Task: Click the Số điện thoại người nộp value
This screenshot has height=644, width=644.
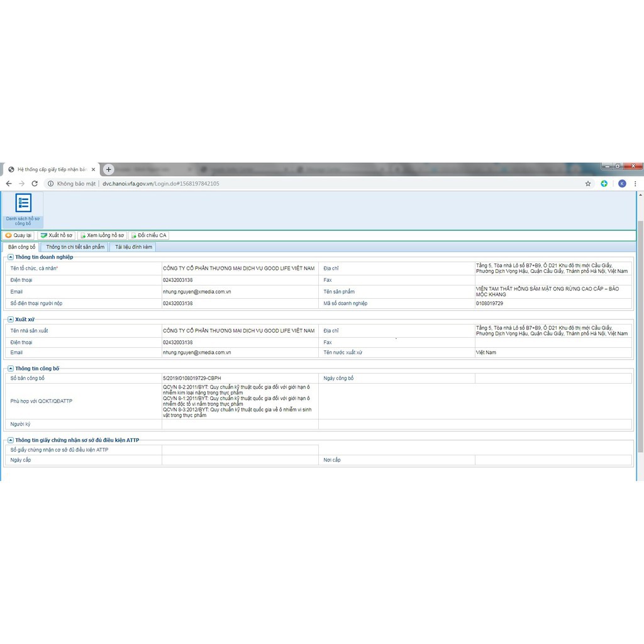Action: point(177,304)
